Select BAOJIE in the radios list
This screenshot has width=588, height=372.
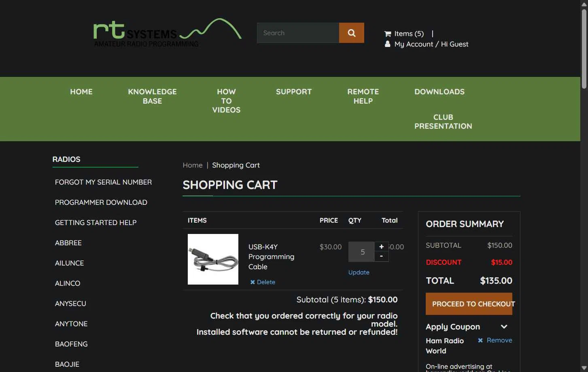pyautogui.click(x=67, y=364)
